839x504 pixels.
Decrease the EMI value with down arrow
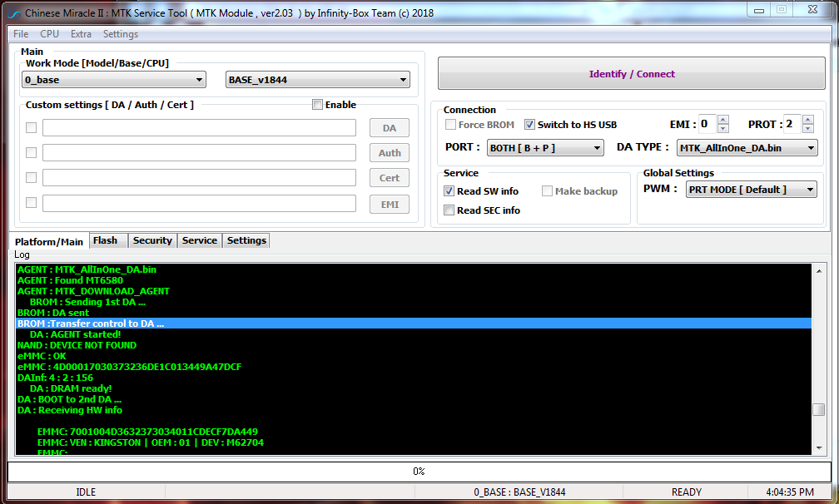722,128
